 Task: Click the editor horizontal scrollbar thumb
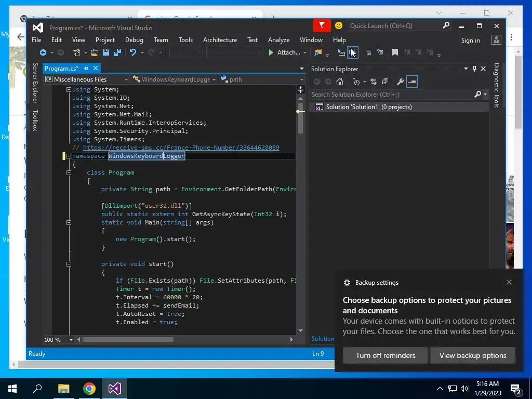(128, 340)
